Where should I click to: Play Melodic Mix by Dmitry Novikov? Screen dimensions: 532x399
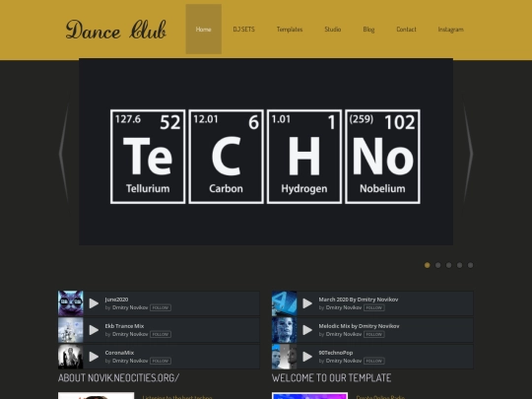click(307, 330)
